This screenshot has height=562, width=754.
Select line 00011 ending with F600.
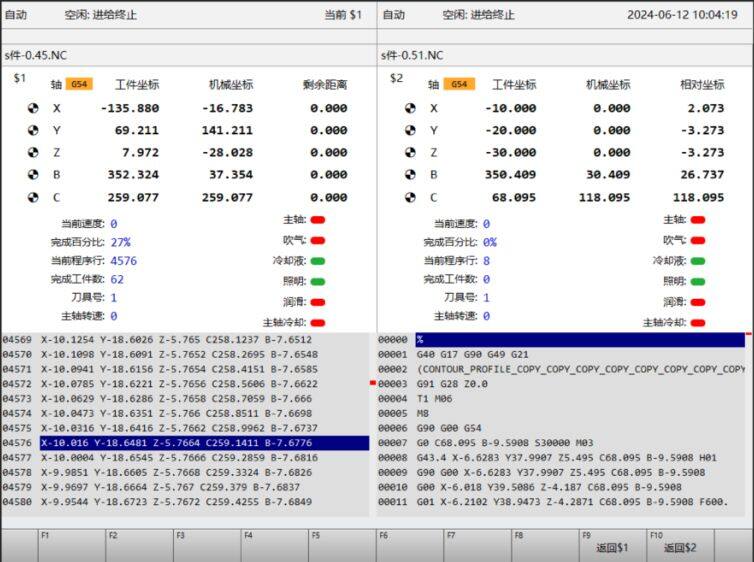(x=561, y=501)
